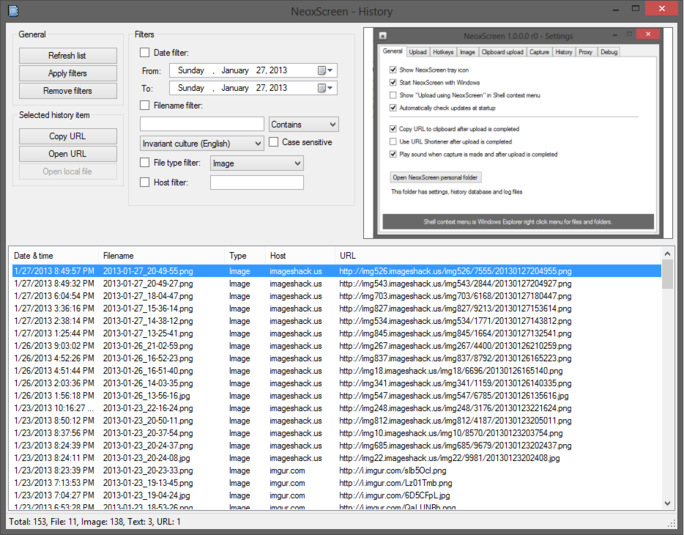Click the scroll down arrow of history list

tap(667, 503)
